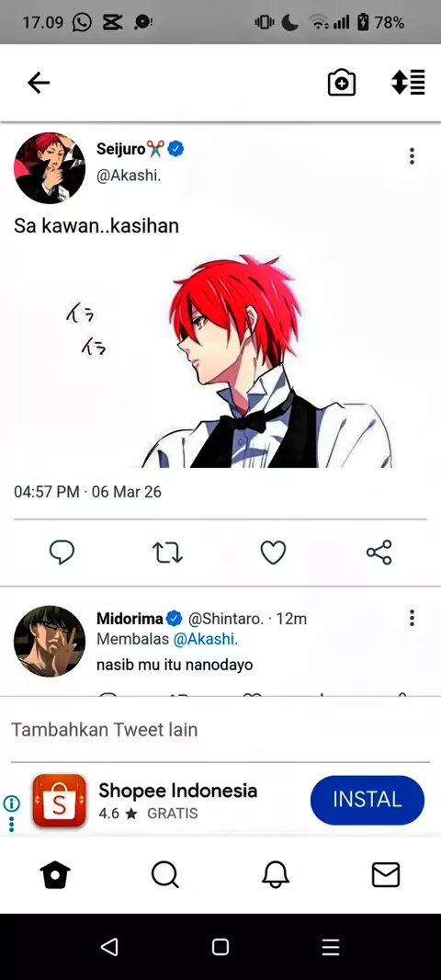Open Midorima's profile avatar

coord(50,642)
